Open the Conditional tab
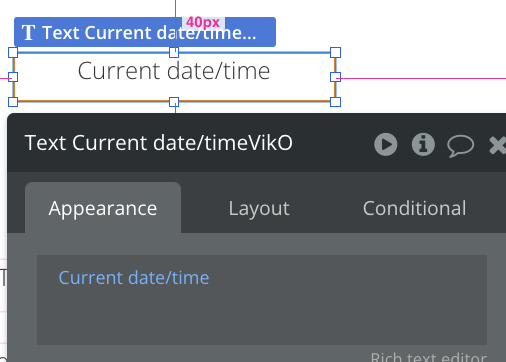The width and height of the screenshot is (506, 362). pyautogui.click(x=414, y=208)
